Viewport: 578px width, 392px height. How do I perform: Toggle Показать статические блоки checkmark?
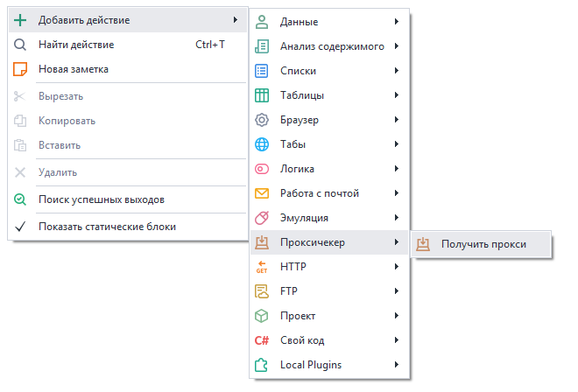click(20, 227)
